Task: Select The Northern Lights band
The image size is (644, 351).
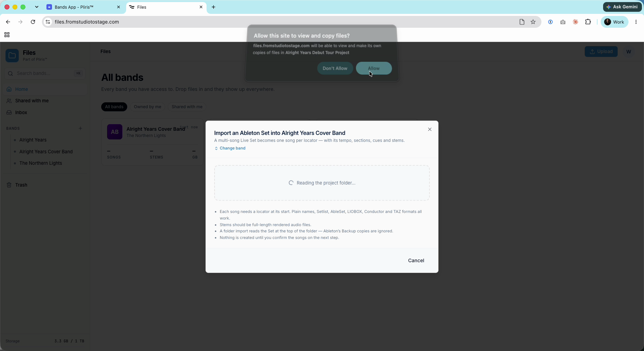Action: [41, 163]
